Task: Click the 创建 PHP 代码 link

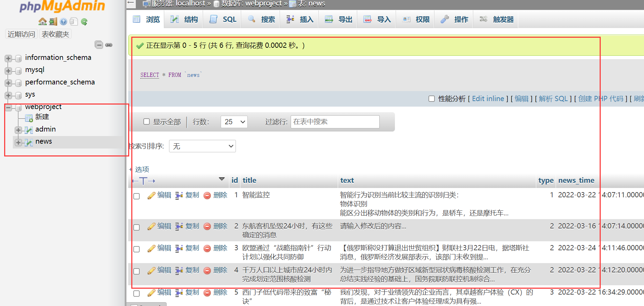Action: click(601, 99)
